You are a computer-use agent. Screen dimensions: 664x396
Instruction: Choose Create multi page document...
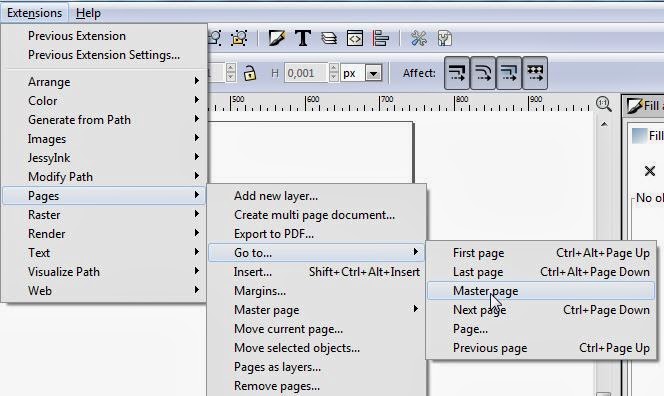pyautogui.click(x=316, y=215)
